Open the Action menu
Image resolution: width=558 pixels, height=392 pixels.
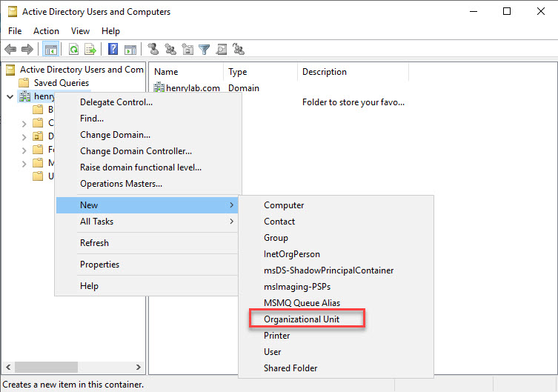click(46, 31)
